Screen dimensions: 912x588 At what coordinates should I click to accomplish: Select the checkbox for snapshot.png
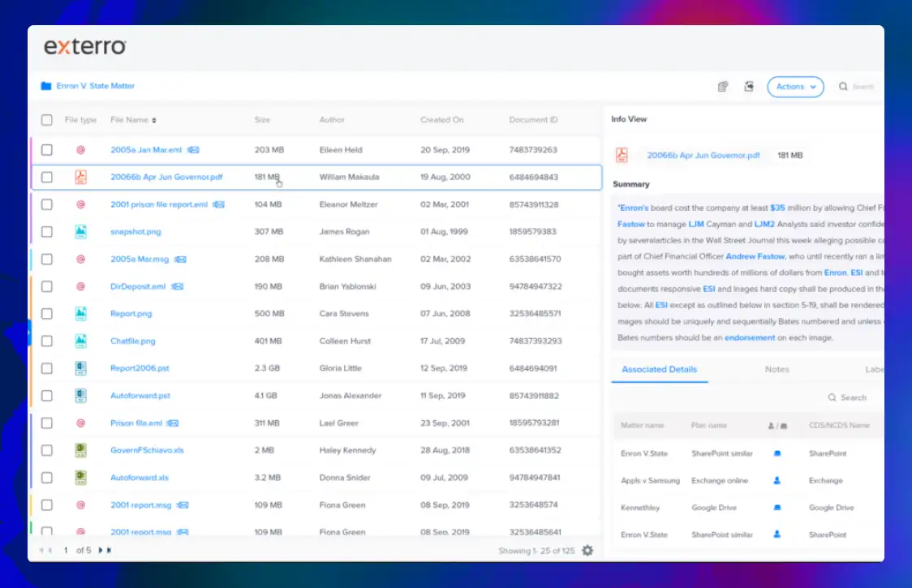(x=46, y=232)
